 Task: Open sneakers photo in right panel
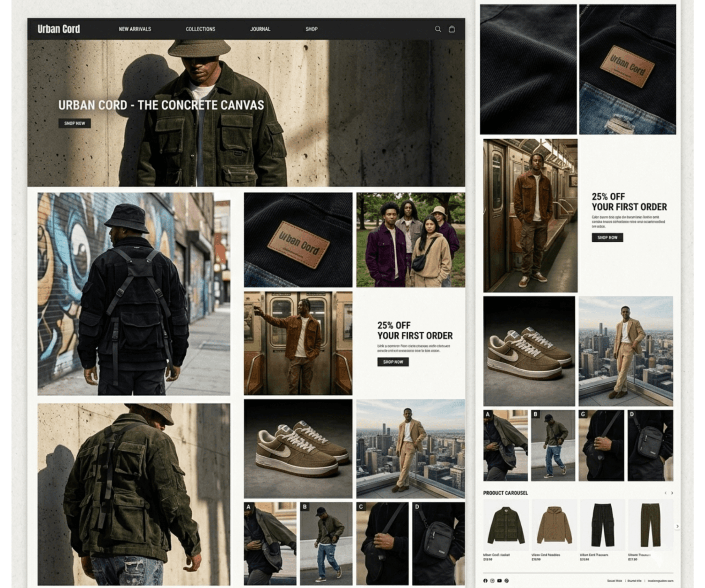pos(529,351)
